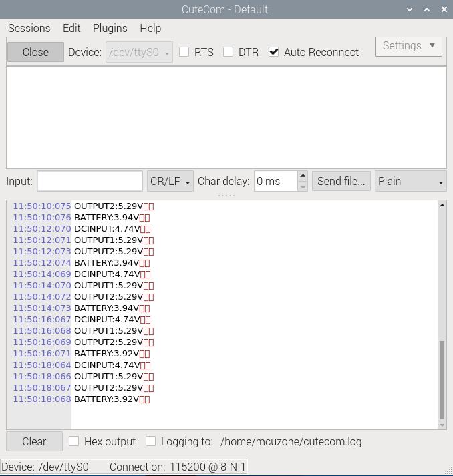Image resolution: width=453 pixels, height=476 pixels.
Task: Close the CuteCom window with X
Action: tap(444, 9)
